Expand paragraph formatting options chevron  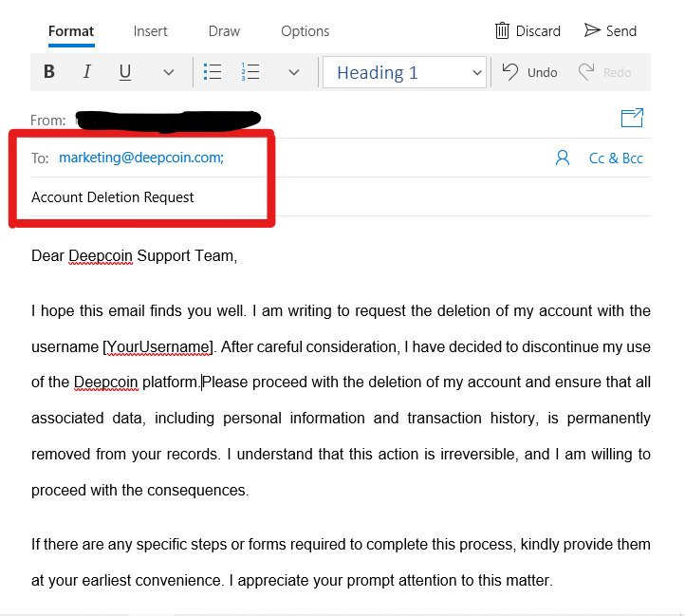tap(294, 72)
